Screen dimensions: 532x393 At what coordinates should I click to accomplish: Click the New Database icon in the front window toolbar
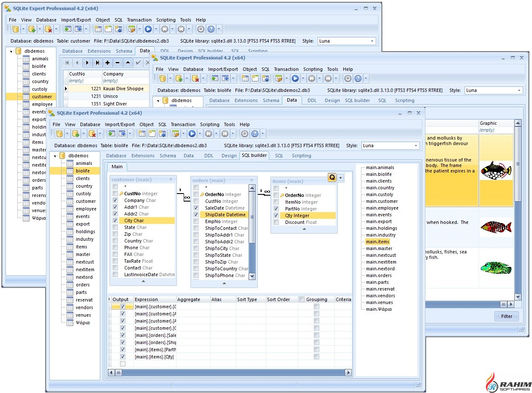pyautogui.click(x=59, y=134)
